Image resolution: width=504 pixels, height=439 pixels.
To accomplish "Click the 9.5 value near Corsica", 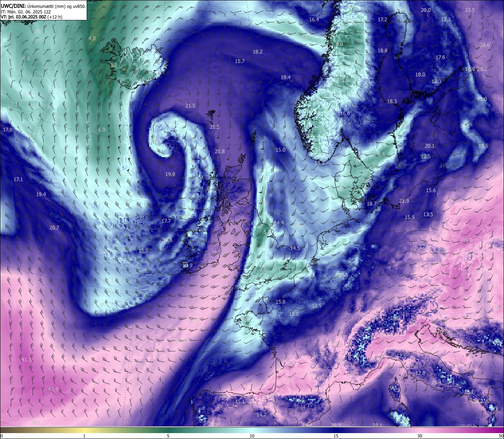I will tap(393, 388).
